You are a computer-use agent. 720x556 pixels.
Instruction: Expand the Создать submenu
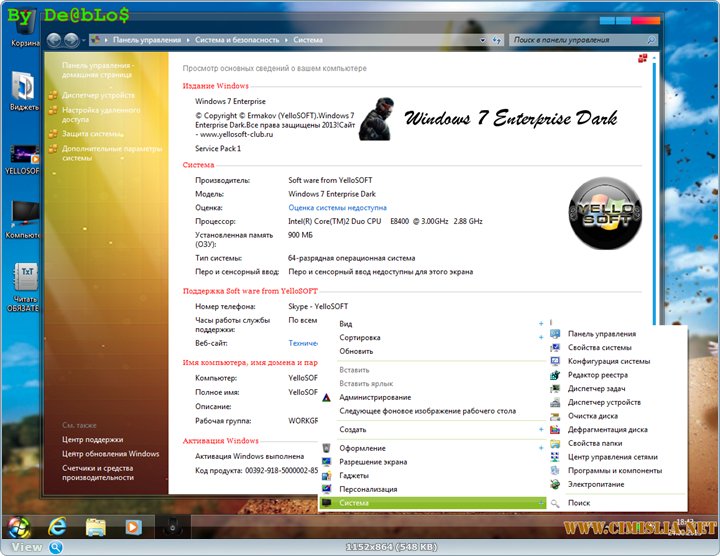(x=353, y=429)
